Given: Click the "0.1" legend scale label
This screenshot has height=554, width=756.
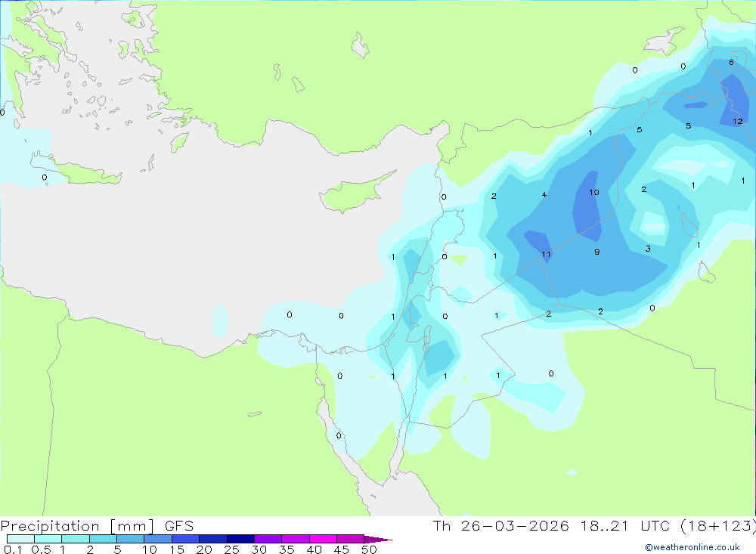Looking at the screenshot, I should click(13, 549).
